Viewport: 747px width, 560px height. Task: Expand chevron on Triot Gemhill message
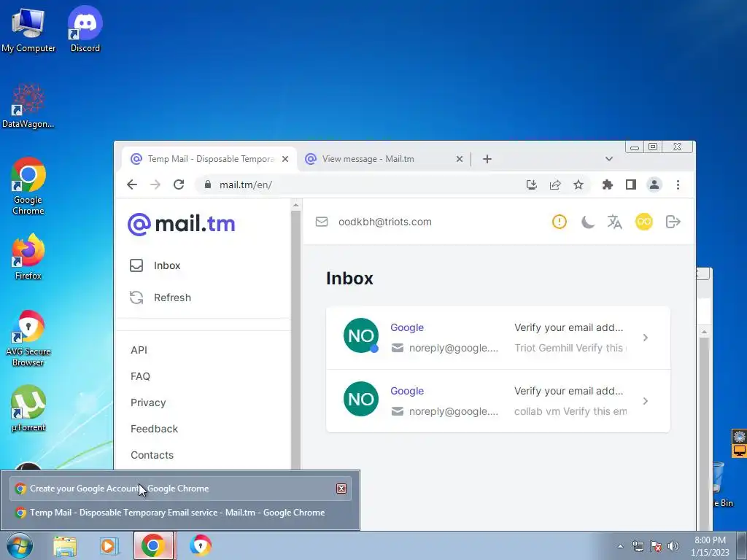tap(646, 338)
